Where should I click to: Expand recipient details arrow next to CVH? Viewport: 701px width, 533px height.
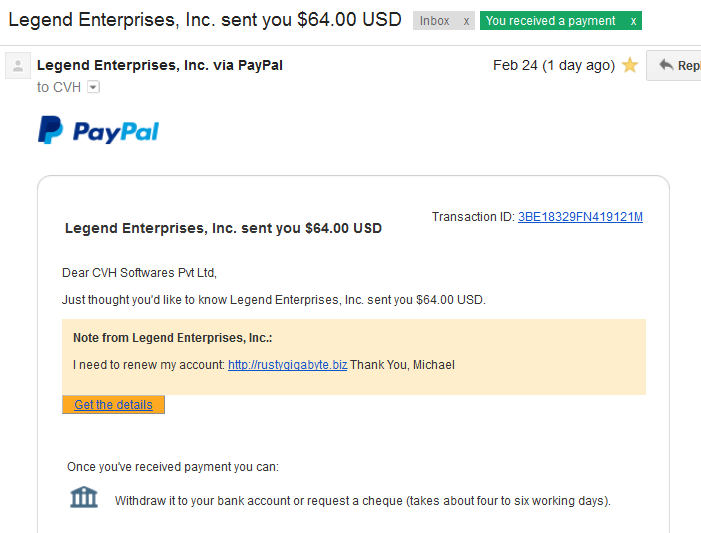(93, 87)
